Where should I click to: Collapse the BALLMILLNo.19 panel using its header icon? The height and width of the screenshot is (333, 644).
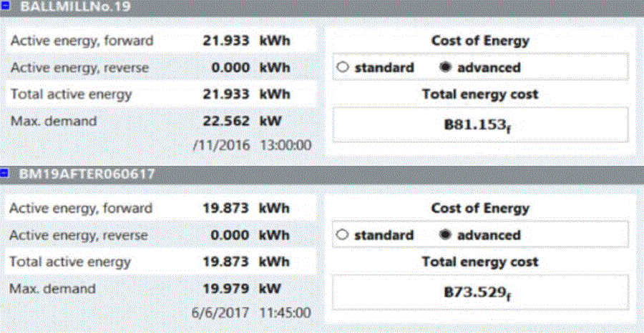pos(4,7)
